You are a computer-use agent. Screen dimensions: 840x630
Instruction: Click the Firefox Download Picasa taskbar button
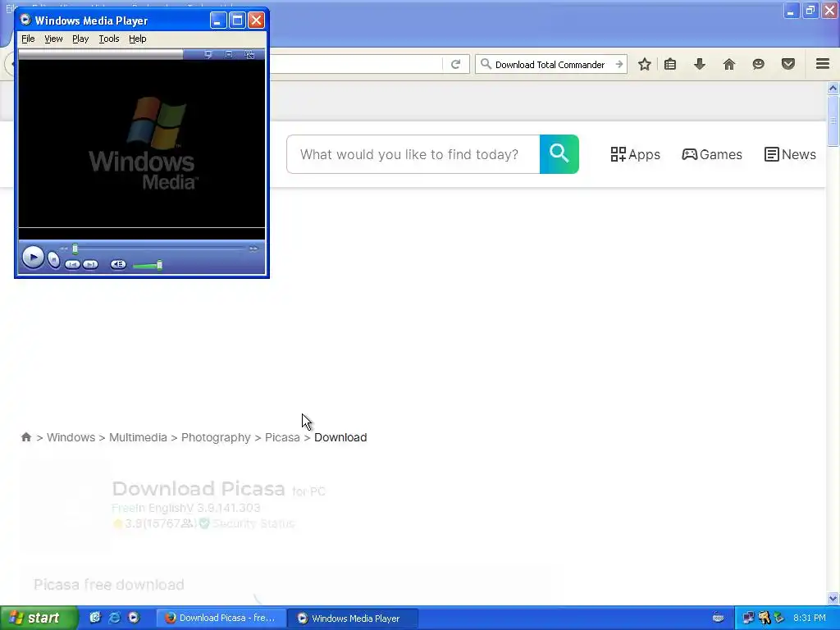[221, 618]
